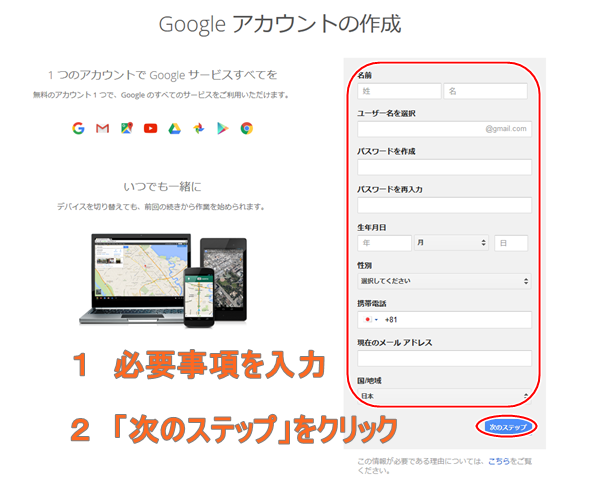Focus the 名 first name field
Image resolution: width=600 pixels, height=477 pixels.
click(x=486, y=91)
